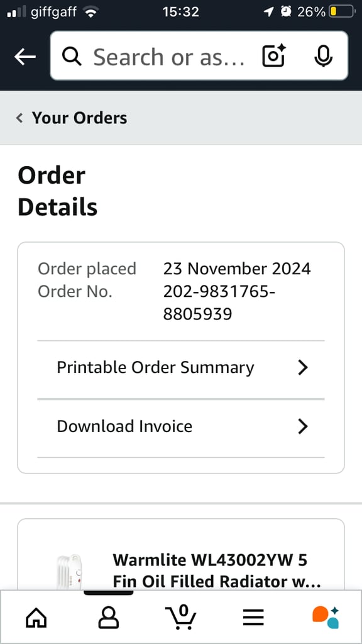Return to Your Orders breadcrumb
The image size is (362, 644).
tap(80, 118)
